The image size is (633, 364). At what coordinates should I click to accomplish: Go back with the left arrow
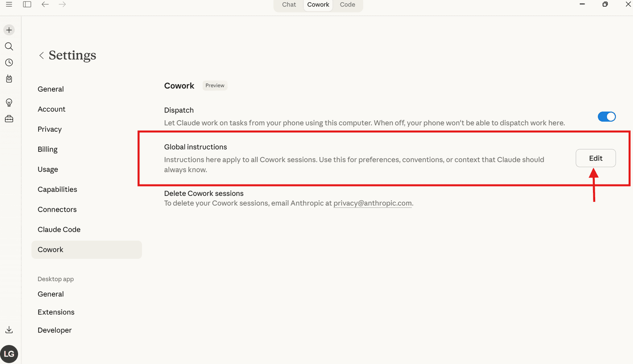[x=45, y=4]
